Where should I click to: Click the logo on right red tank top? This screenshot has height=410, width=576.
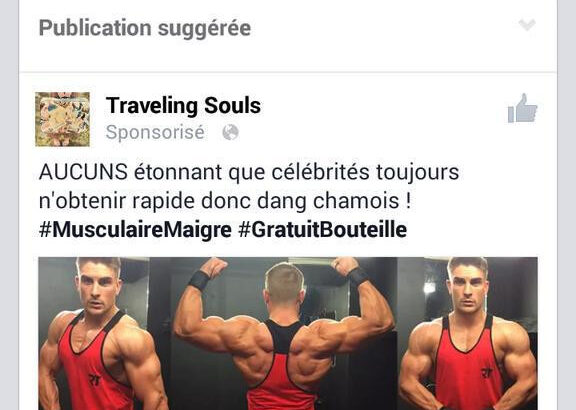[x=487, y=373]
